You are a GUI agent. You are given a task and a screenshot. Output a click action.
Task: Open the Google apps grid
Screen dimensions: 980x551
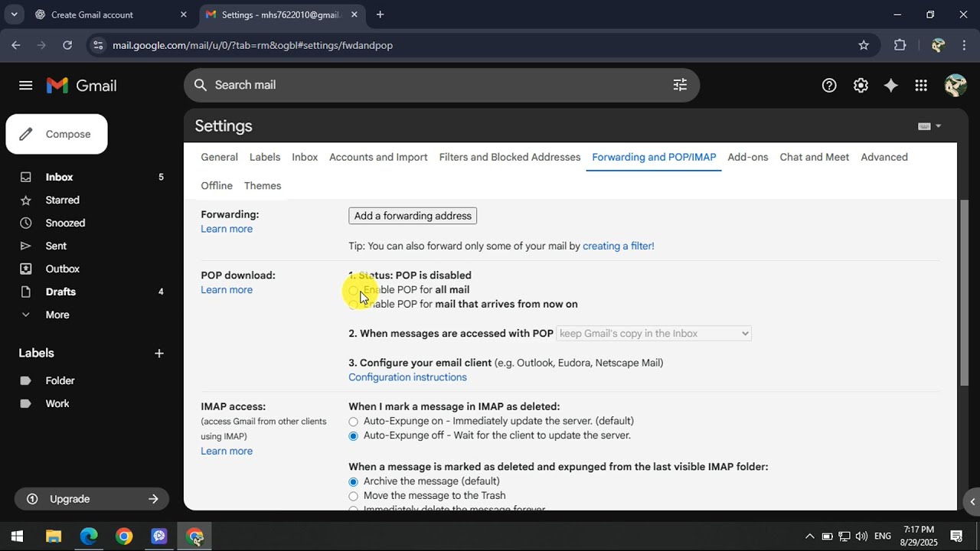pos(921,86)
